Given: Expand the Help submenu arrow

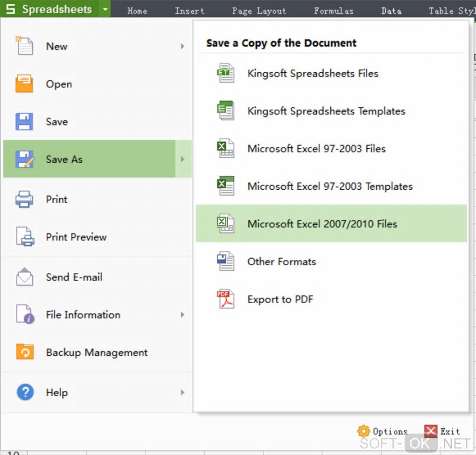Looking at the screenshot, I should [x=182, y=393].
